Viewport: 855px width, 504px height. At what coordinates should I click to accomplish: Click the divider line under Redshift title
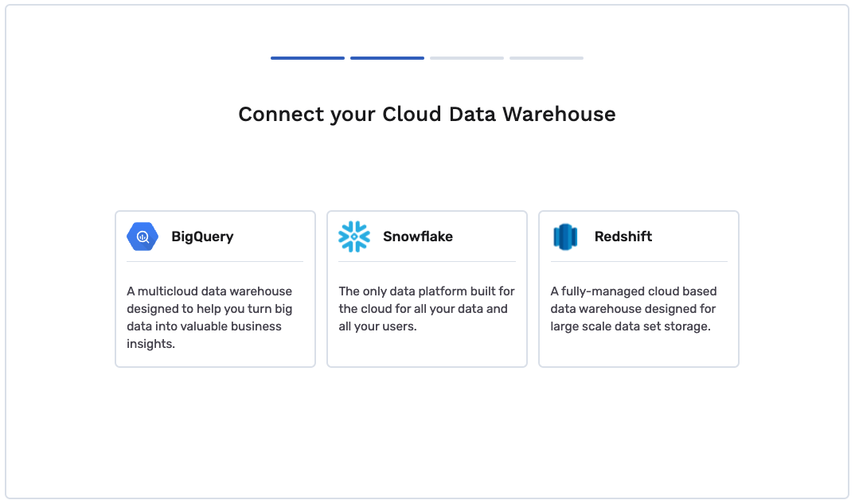pyautogui.click(x=639, y=262)
